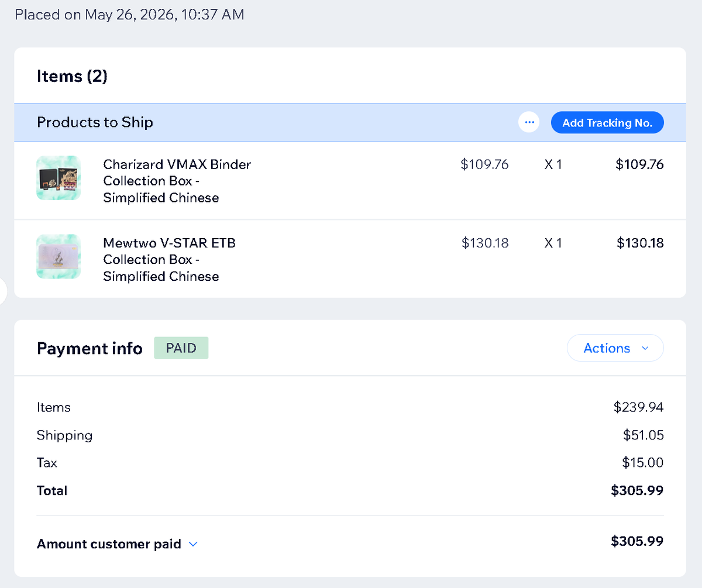Open the Mewtwo V-STAR ETB product thumbnail
This screenshot has height=588, width=702.
tap(58, 256)
